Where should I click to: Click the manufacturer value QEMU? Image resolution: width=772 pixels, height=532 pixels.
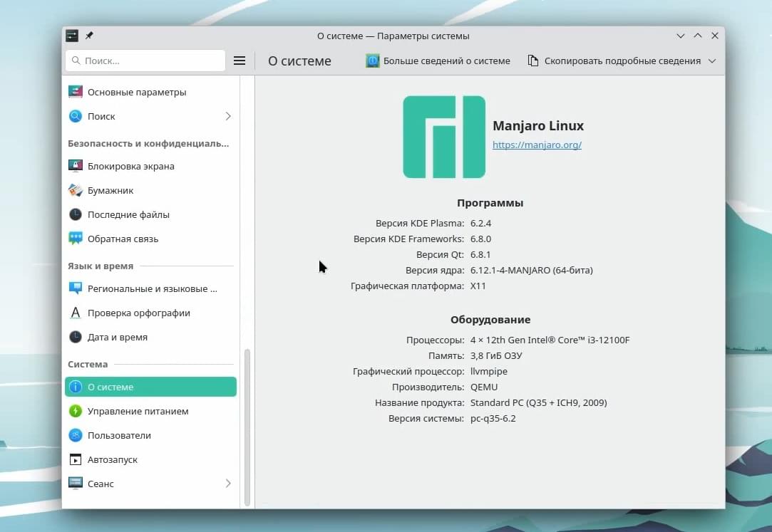(484, 387)
